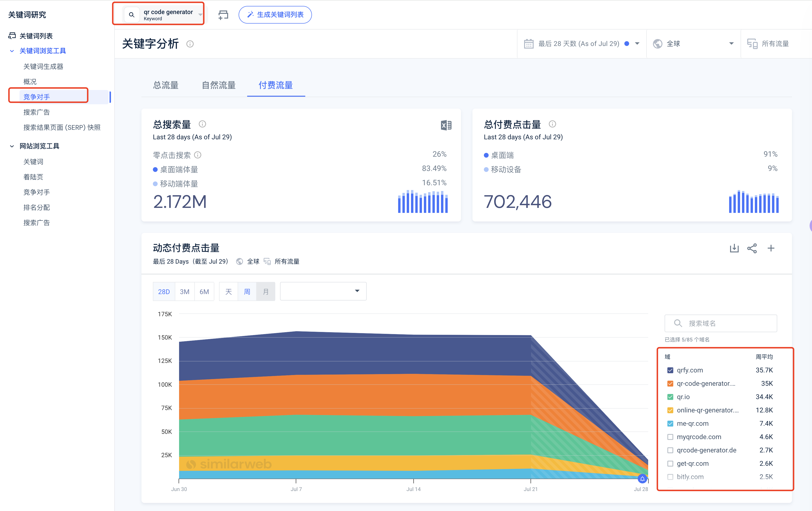
Task: Collapse the 关键词浏览工具 sidebar section
Action: pyautogui.click(x=12, y=51)
